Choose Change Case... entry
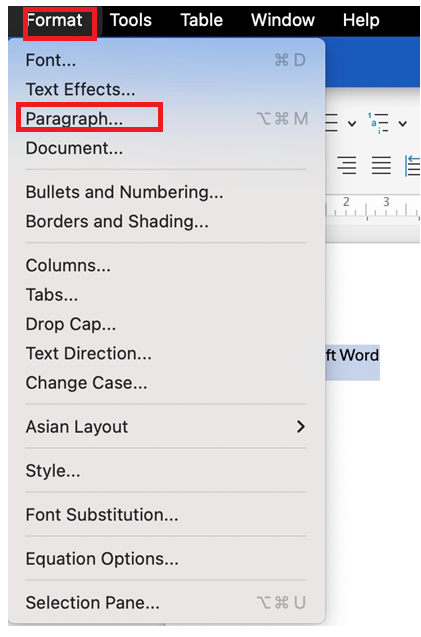 click(x=166, y=383)
